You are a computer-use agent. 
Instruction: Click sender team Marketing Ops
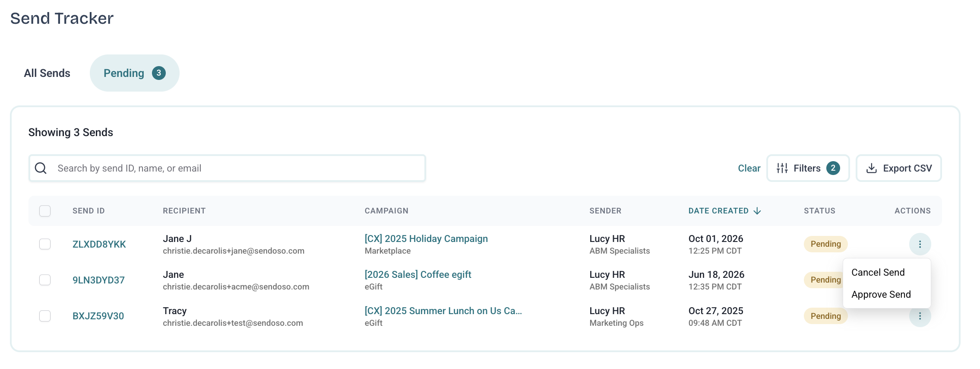616,323
